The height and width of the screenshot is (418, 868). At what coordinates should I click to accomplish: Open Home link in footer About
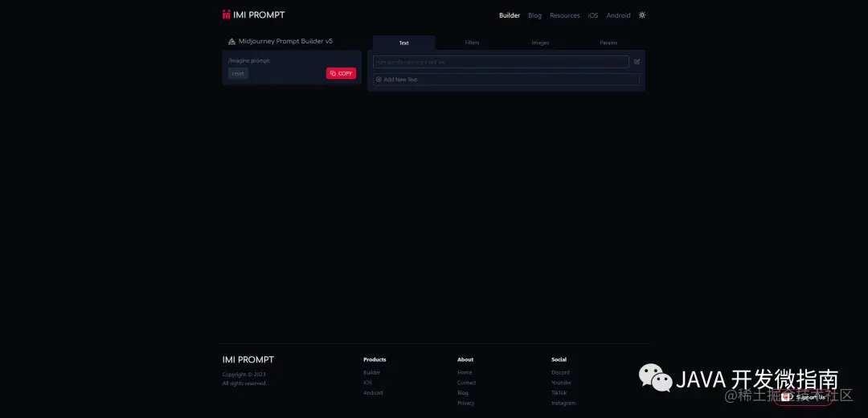[465, 373]
